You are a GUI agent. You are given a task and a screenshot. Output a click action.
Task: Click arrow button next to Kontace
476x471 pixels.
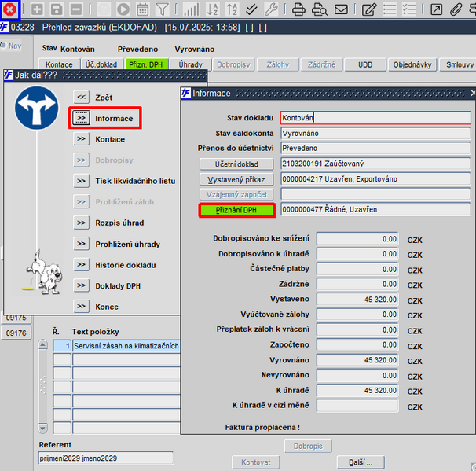pyautogui.click(x=81, y=139)
